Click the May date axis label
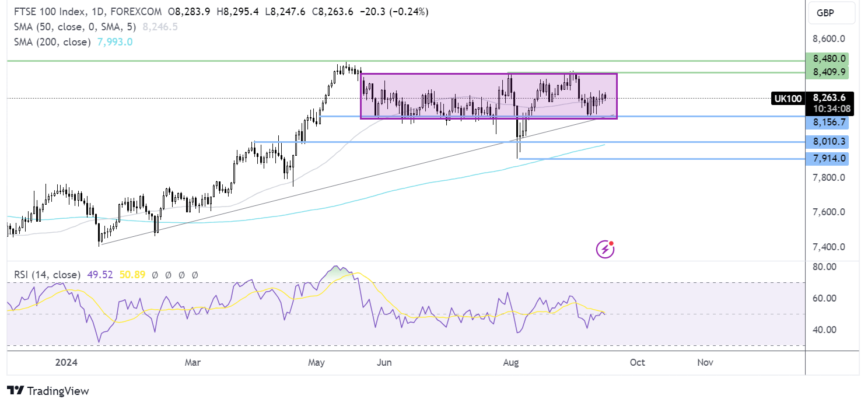868x406 pixels. [x=316, y=362]
